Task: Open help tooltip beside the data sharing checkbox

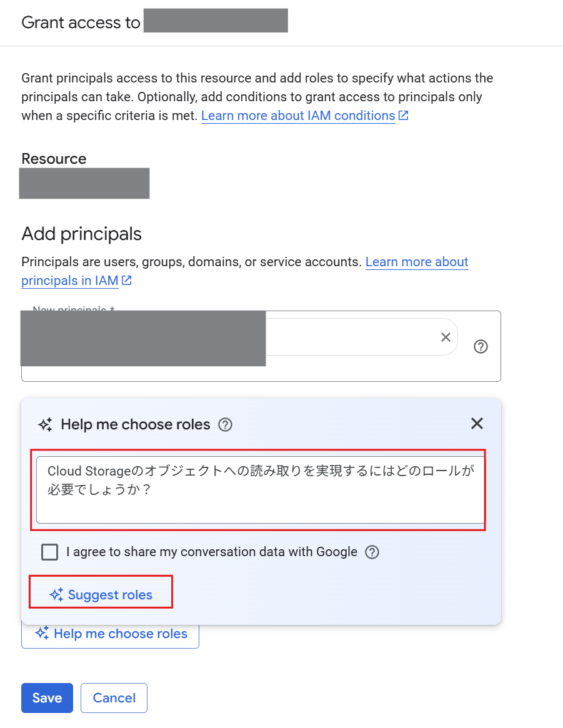Action: click(x=372, y=552)
